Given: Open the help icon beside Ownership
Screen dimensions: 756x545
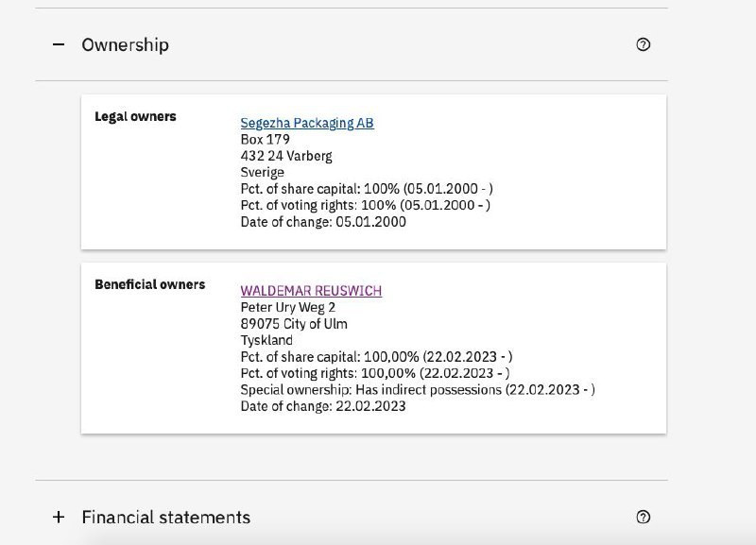Looking at the screenshot, I should pos(644,44).
